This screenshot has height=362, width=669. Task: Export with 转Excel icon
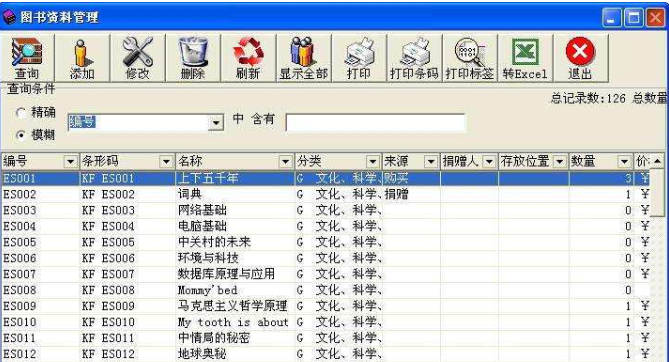click(525, 58)
